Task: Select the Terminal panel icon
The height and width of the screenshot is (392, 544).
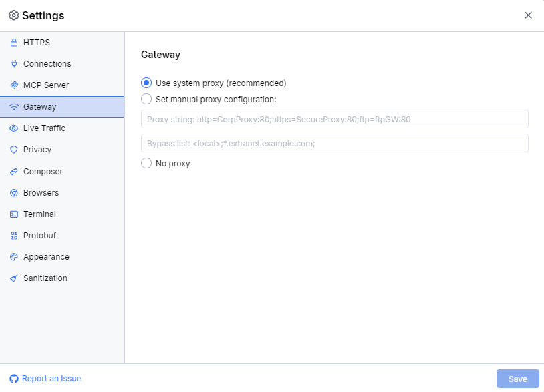Action: 13,214
